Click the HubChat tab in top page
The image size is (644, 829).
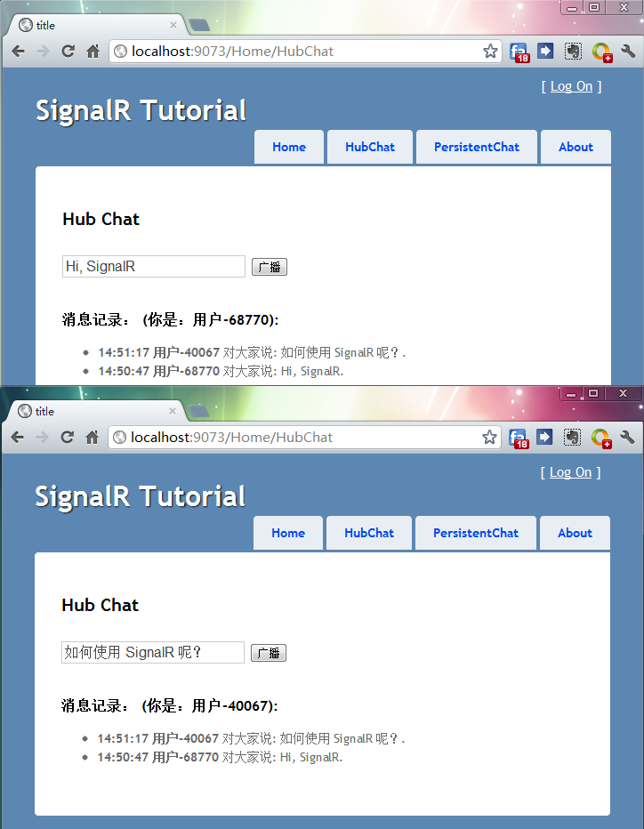pyautogui.click(x=370, y=148)
